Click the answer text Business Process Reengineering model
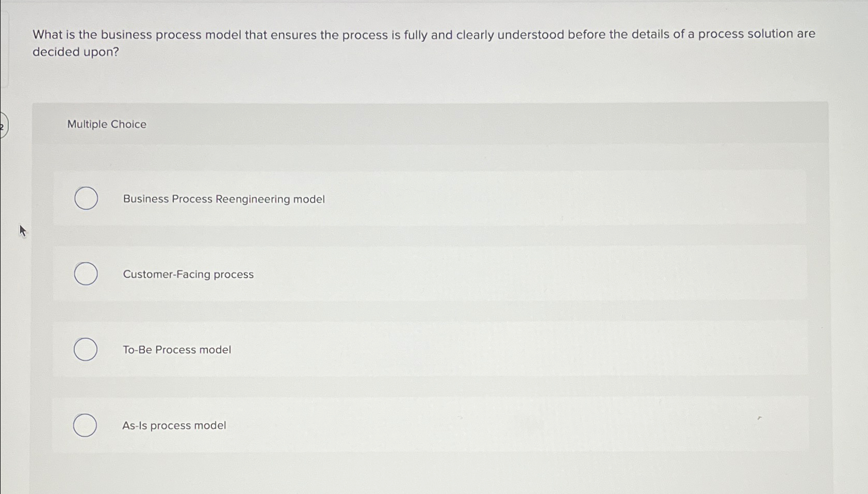The width and height of the screenshot is (868, 494). pyautogui.click(x=224, y=199)
